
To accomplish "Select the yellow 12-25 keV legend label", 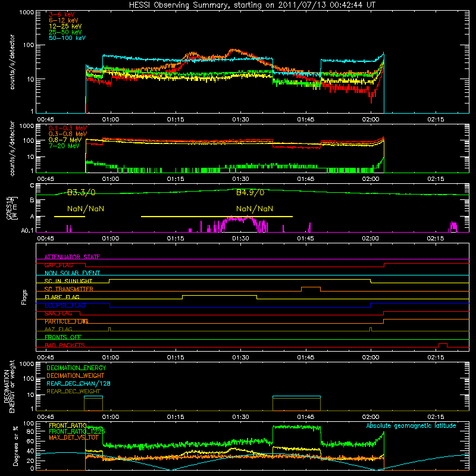I will pyautogui.click(x=65, y=26).
